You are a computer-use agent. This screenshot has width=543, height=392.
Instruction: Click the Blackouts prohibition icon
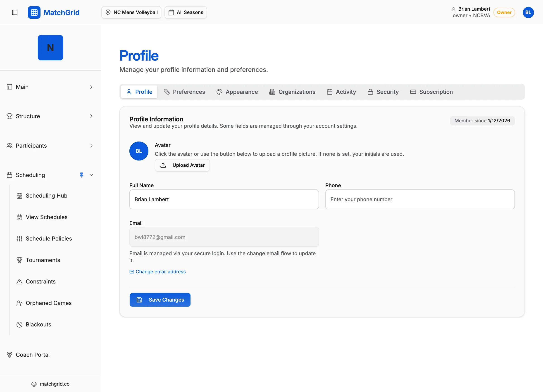[x=19, y=324]
